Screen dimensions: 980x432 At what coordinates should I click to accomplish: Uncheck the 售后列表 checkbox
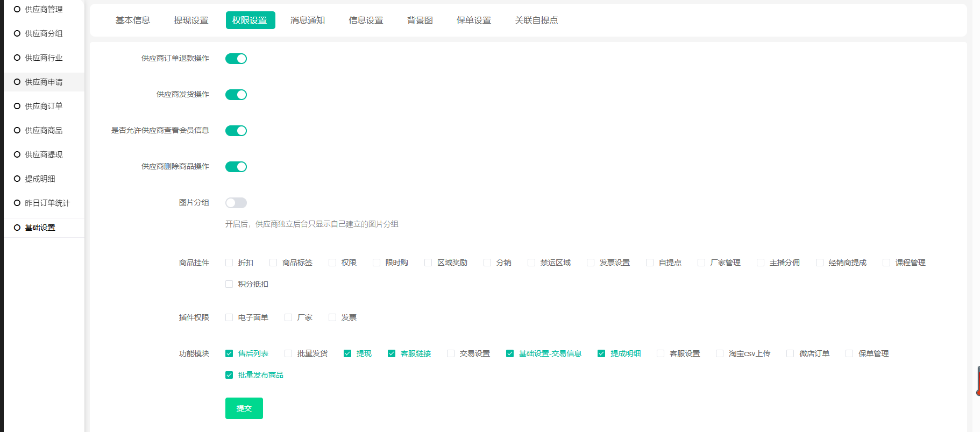tap(229, 353)
